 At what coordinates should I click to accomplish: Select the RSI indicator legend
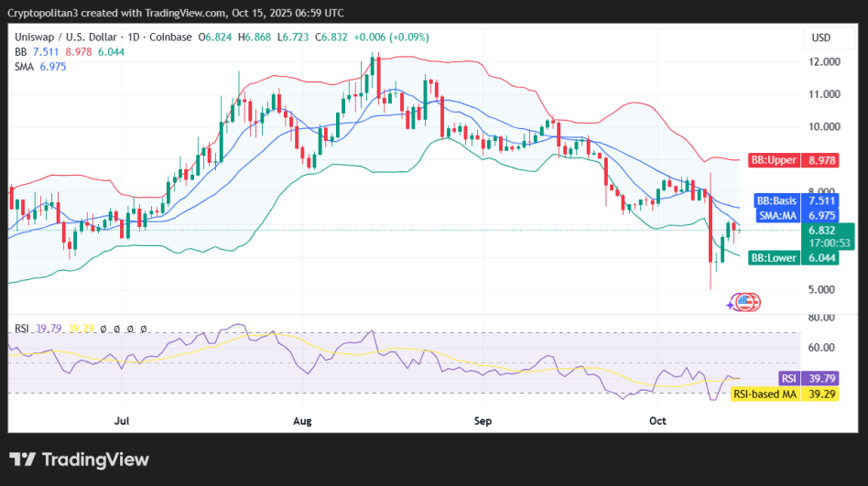22,328
